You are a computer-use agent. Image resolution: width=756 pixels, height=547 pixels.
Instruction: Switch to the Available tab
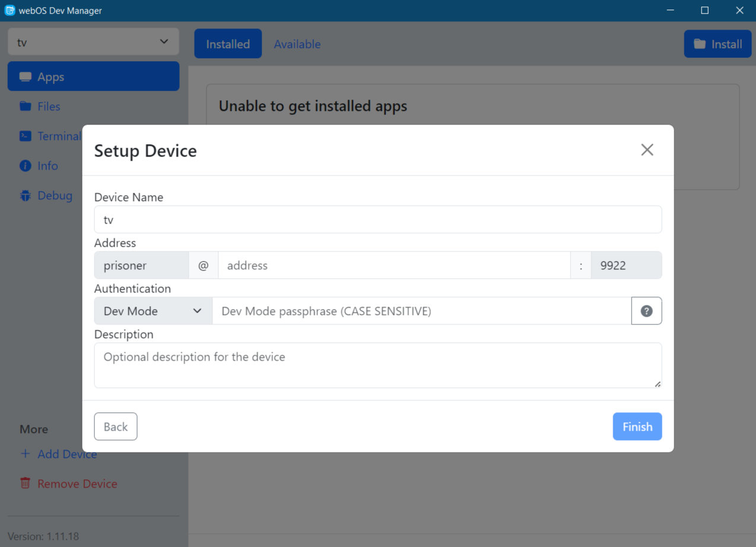(297, 44)
